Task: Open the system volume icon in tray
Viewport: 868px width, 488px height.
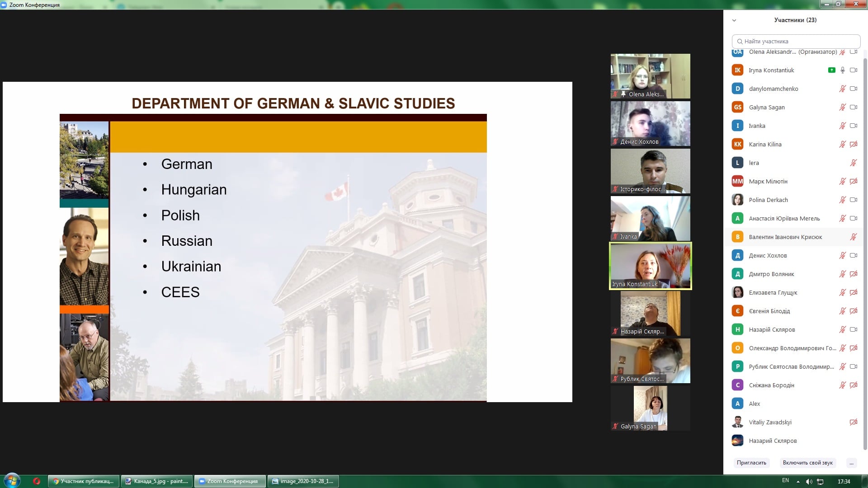Action: pos(809,481)
